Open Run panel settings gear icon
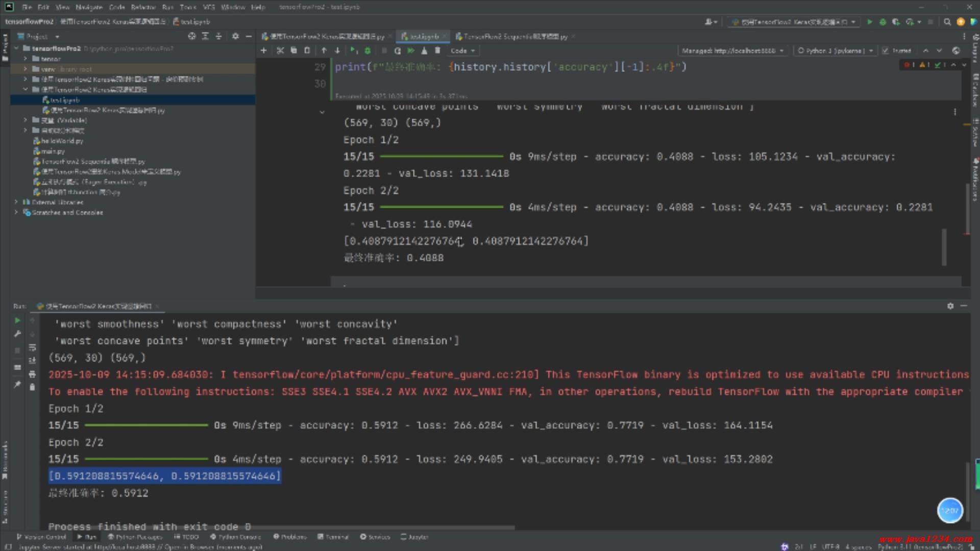The image size is (980, 551). point(950,306)
